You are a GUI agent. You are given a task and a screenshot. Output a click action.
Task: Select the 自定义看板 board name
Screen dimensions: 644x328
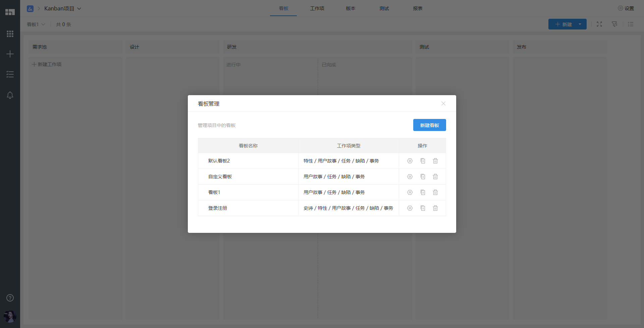[220, 177]
